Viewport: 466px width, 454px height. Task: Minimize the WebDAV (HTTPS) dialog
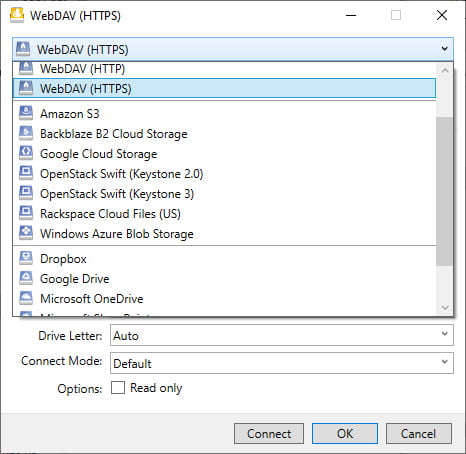pos(351,15)
